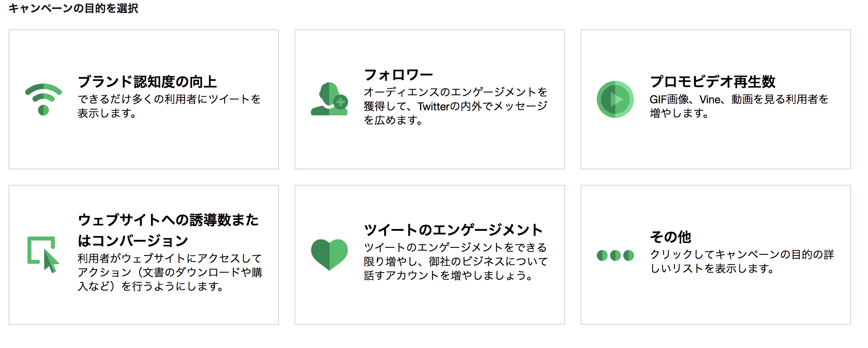Select ウェブサイトへの誘導数またはコンバージョン heading
This screenshot has width=868, height=348.
[168, 230]
